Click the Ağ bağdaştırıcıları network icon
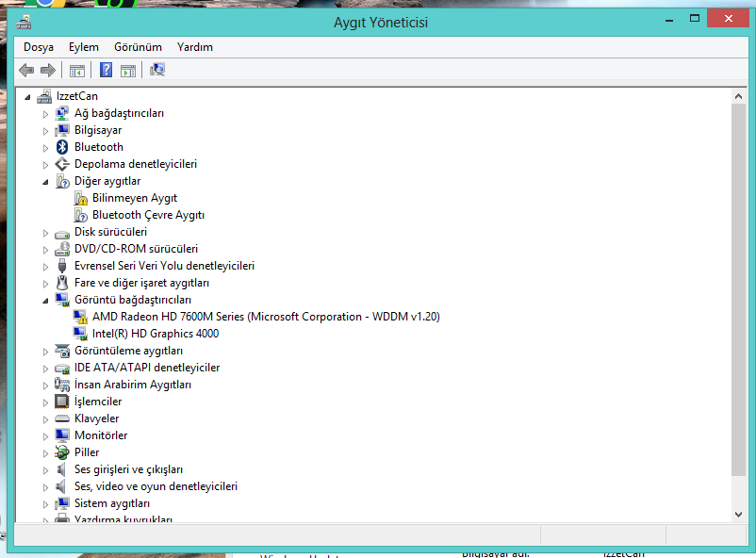This screenshot has height=558, width=756. click(61, 113)
